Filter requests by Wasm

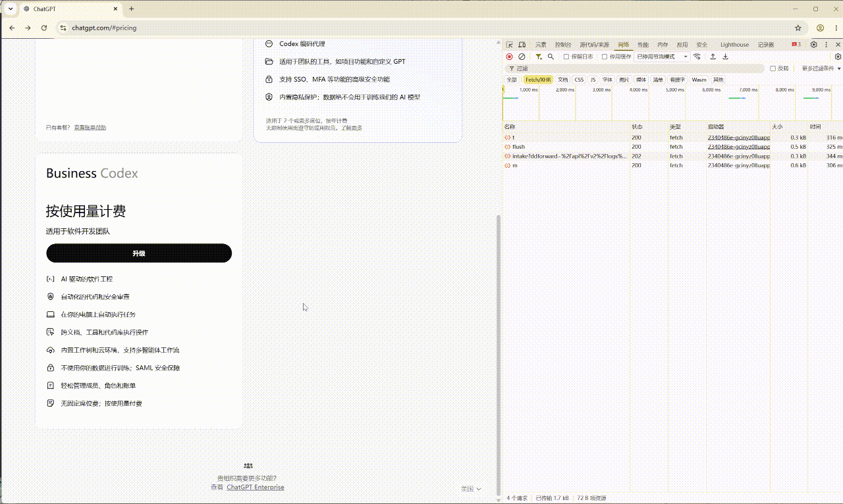(x=699, y=80)
